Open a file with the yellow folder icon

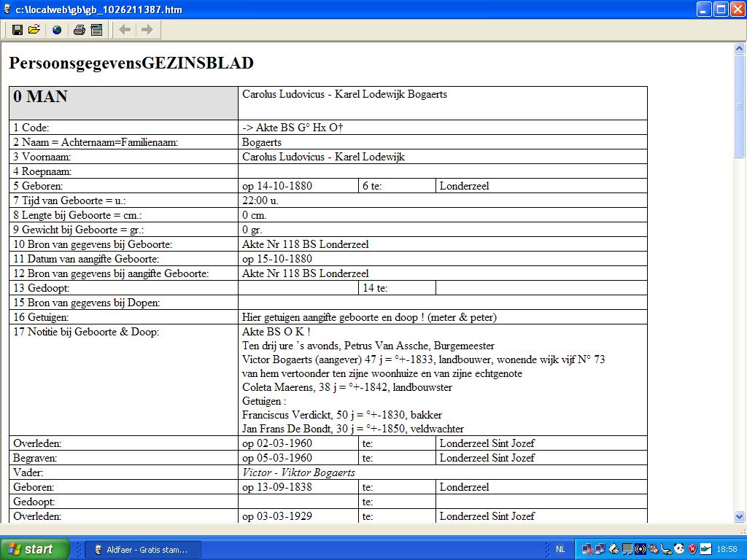point(34,30)
